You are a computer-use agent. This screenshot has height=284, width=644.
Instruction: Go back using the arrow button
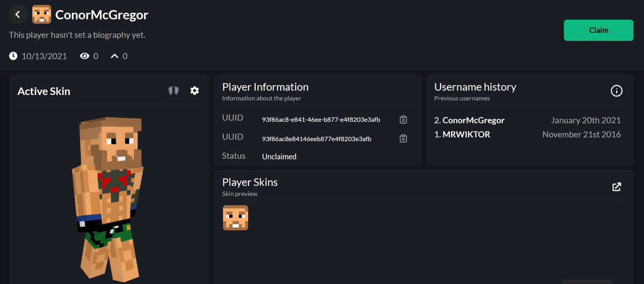(x=18, y=14)
